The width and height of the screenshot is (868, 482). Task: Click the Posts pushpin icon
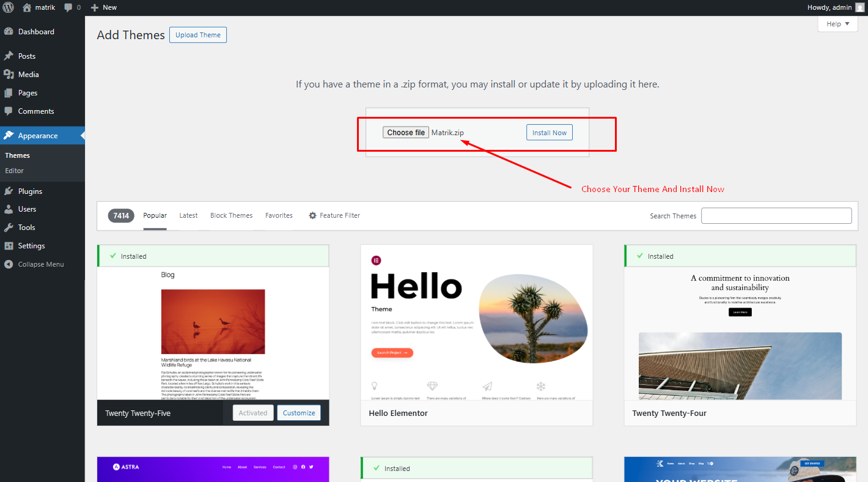tap(9, 56)
